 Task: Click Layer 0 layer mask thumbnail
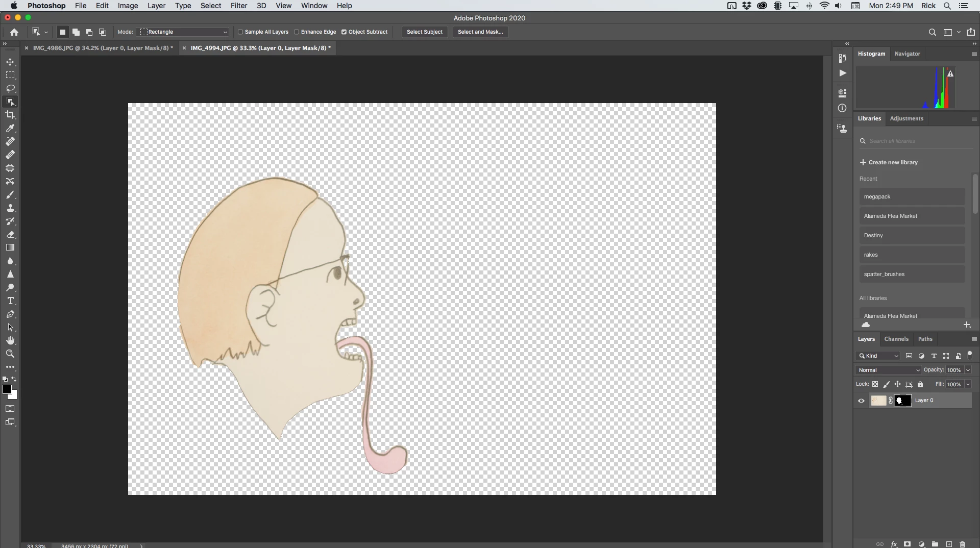[x=902, y=401]
